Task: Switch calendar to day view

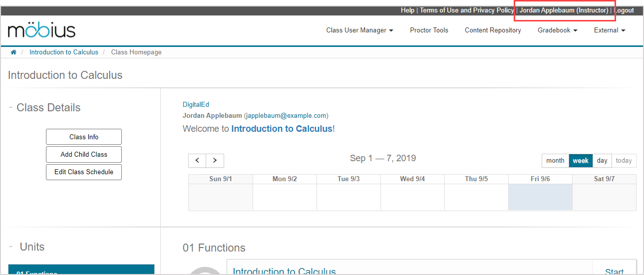Action: pyautogui.click(x=602, y=160)
